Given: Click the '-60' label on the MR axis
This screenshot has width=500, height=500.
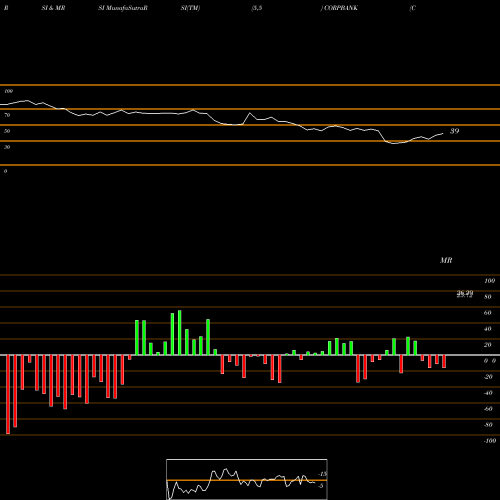Looking at the screenshot, I should click(x=488, y=409).
